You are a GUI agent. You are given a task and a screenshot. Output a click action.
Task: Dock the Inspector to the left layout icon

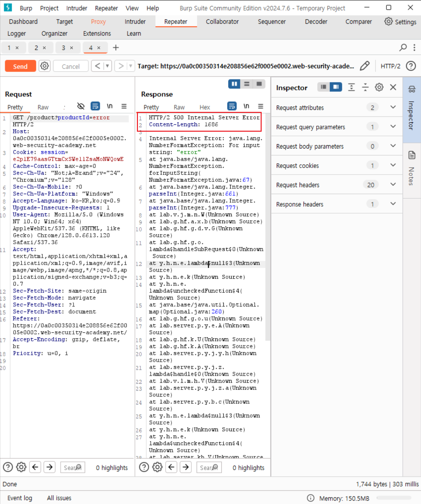[323, 87]
